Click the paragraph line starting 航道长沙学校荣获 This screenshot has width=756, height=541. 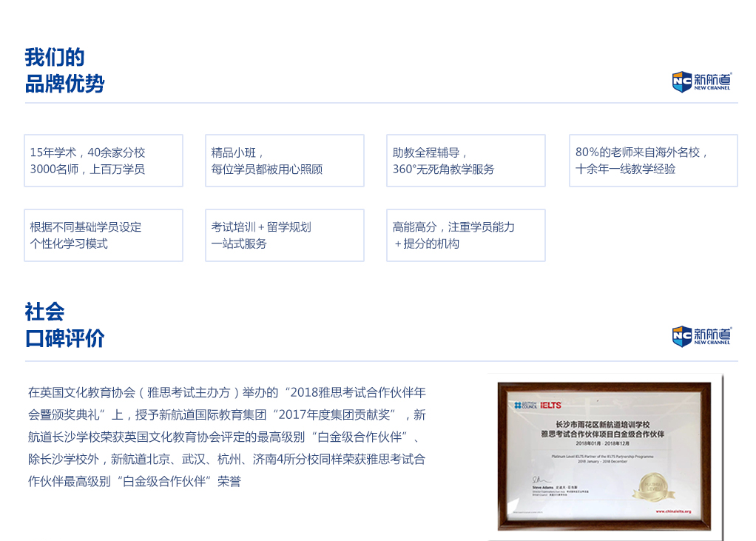(x=225, y=437)
